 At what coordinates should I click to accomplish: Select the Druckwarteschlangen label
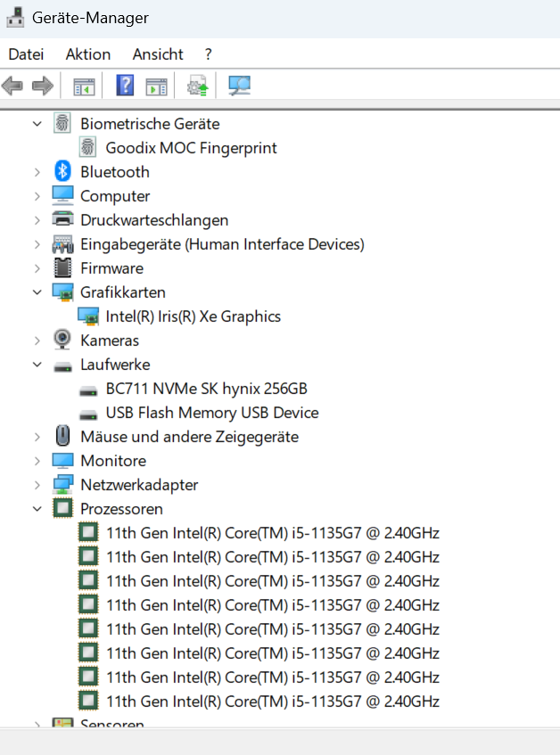(x=154, y=220)
